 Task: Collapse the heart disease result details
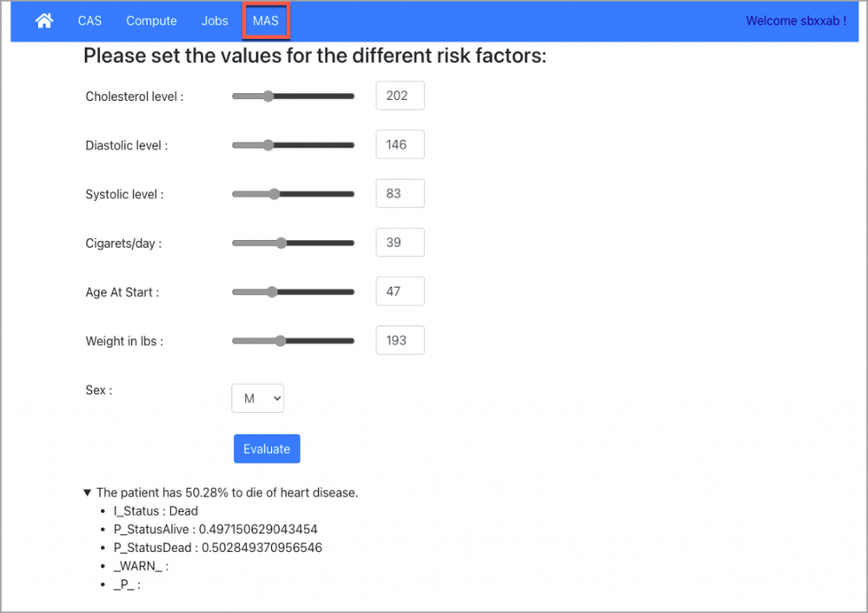88,492
